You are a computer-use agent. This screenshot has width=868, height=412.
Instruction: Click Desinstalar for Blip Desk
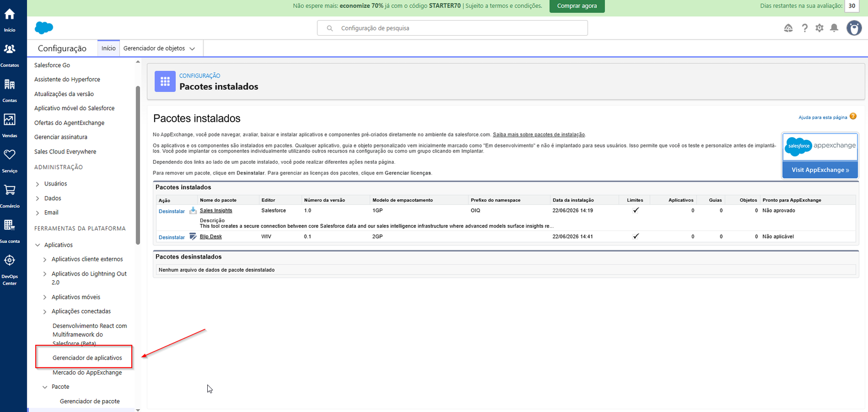[x=171, y=237]
